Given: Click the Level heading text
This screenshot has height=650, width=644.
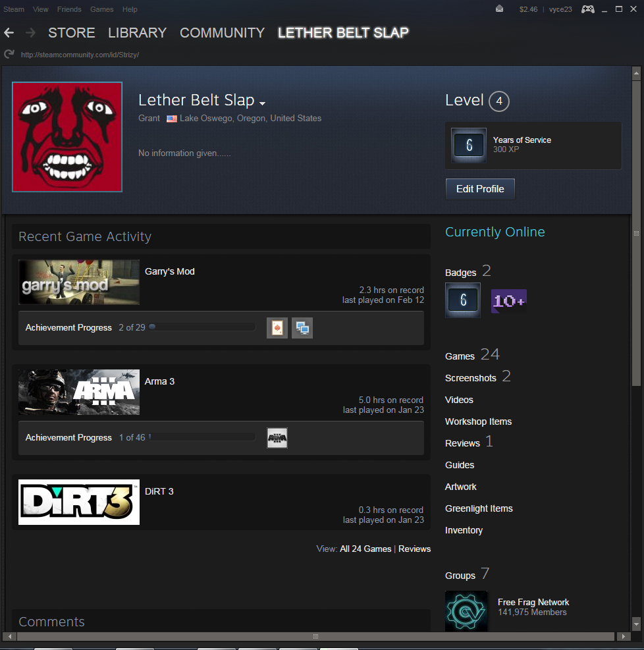Looking at the screenshot, I should click(x=464, y=100).
